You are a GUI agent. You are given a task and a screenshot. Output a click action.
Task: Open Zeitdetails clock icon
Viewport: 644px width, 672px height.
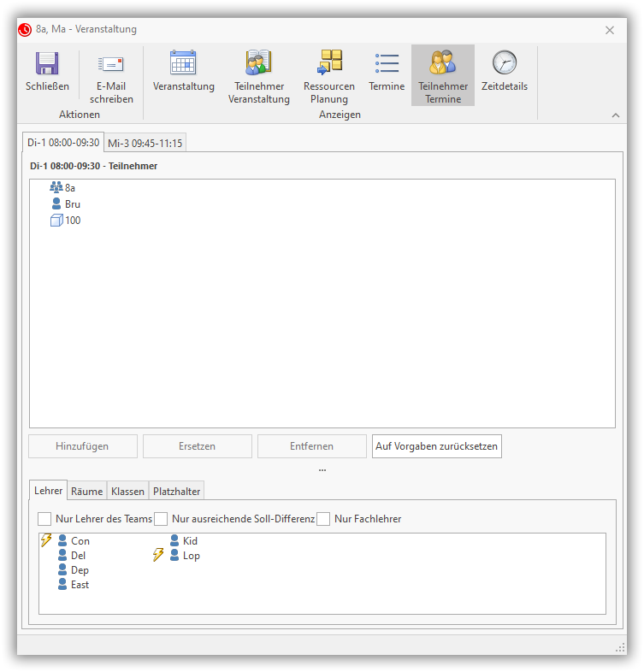pos(505,65)
